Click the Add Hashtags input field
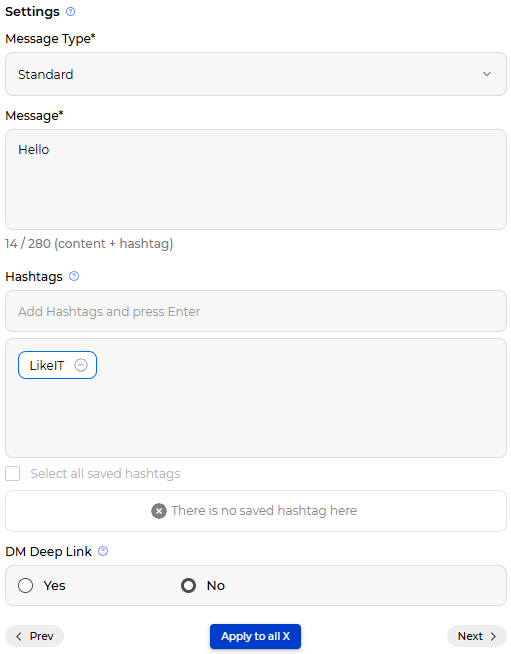The width and height of the screenshot is (511, 654). [256, 311]
